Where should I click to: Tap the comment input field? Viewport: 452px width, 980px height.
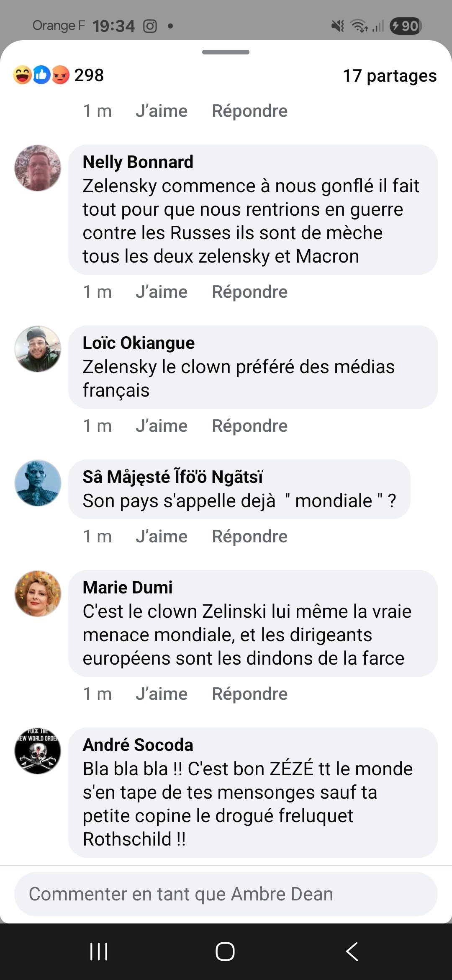[x=226, y=894]
